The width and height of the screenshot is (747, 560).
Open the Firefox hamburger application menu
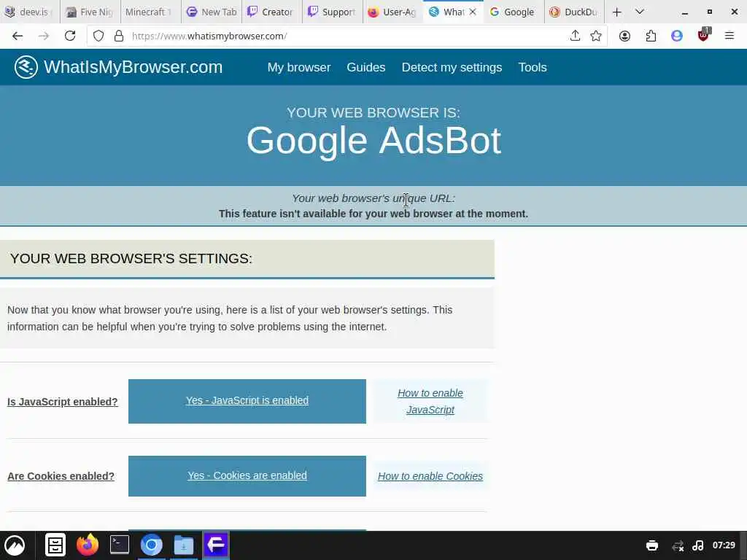[729, 36]
